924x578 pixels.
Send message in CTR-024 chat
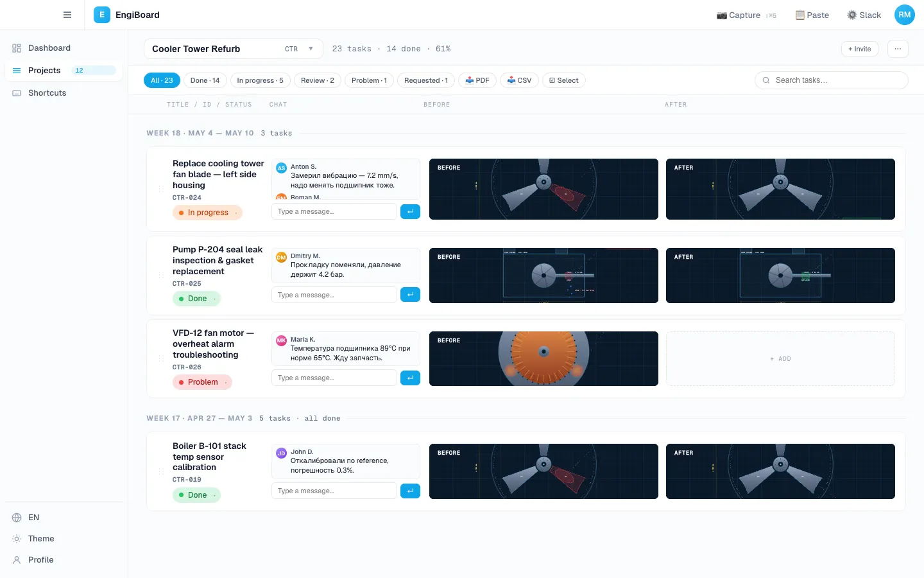tap(410, 211)
